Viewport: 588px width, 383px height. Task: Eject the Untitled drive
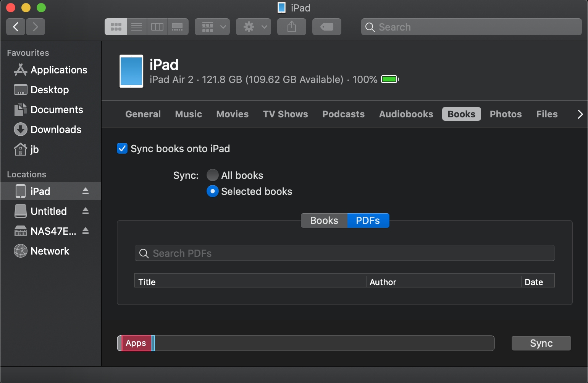point(86,211)
